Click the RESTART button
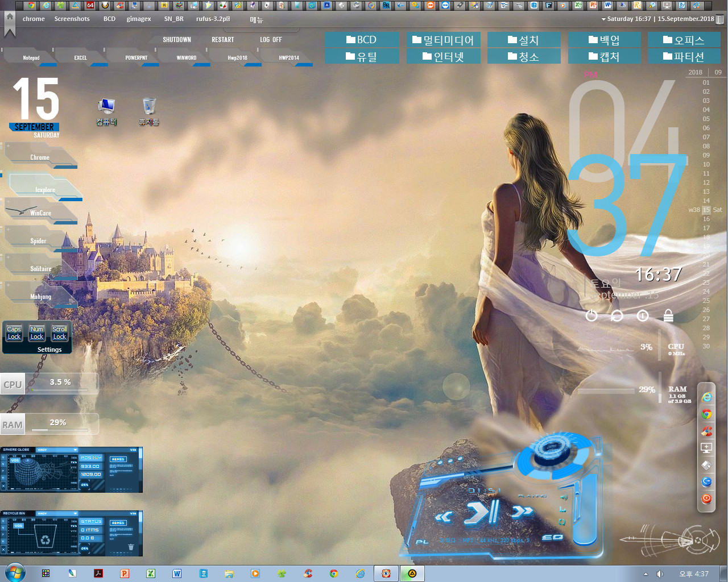 pos(223,40)
